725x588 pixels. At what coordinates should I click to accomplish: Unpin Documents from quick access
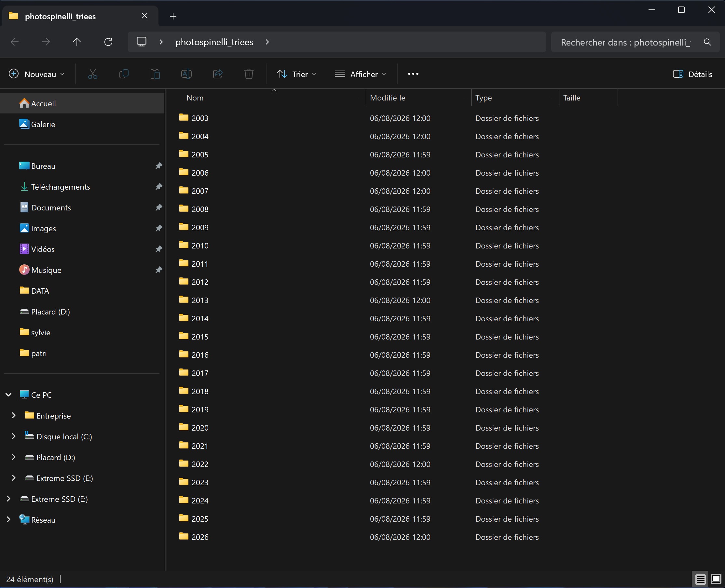(158, 207)
